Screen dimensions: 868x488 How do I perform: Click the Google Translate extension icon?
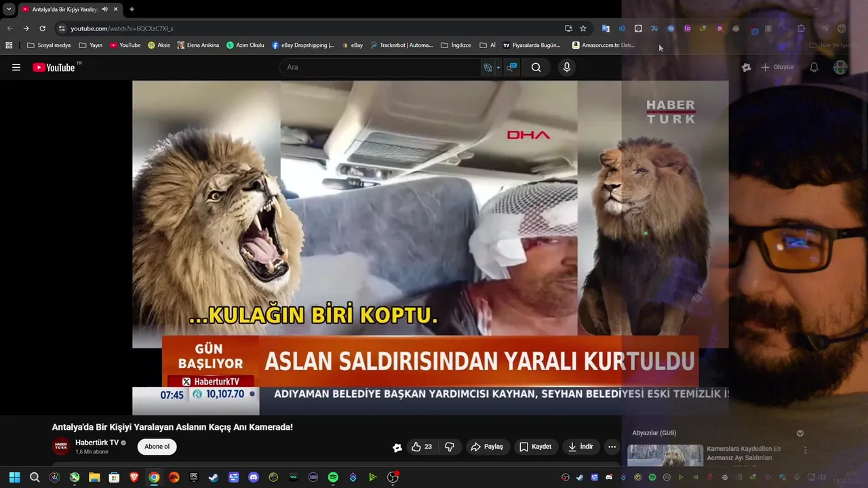pos(606,28)
